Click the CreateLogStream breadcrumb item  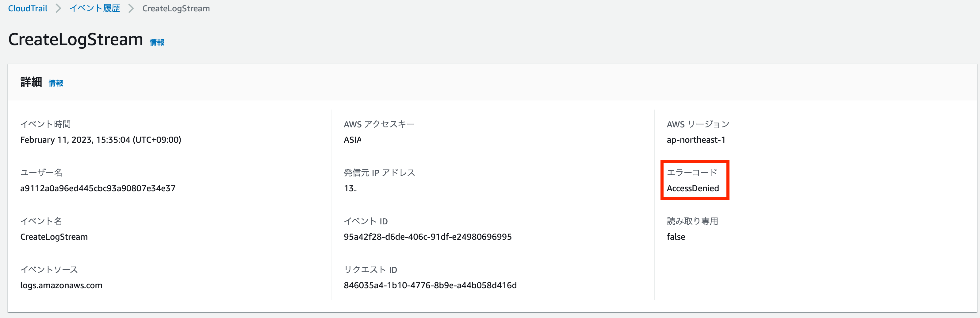point(176,8)
